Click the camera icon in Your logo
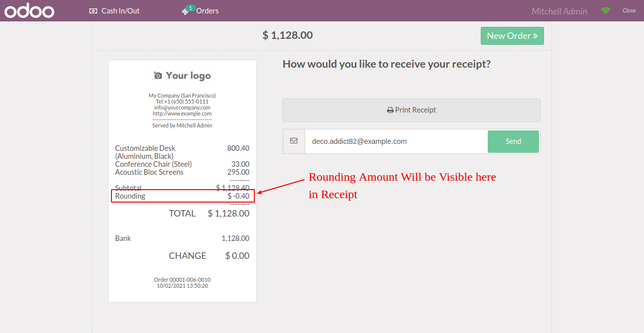The height and width of the screenshot is (333, 644). pos(158,76)
